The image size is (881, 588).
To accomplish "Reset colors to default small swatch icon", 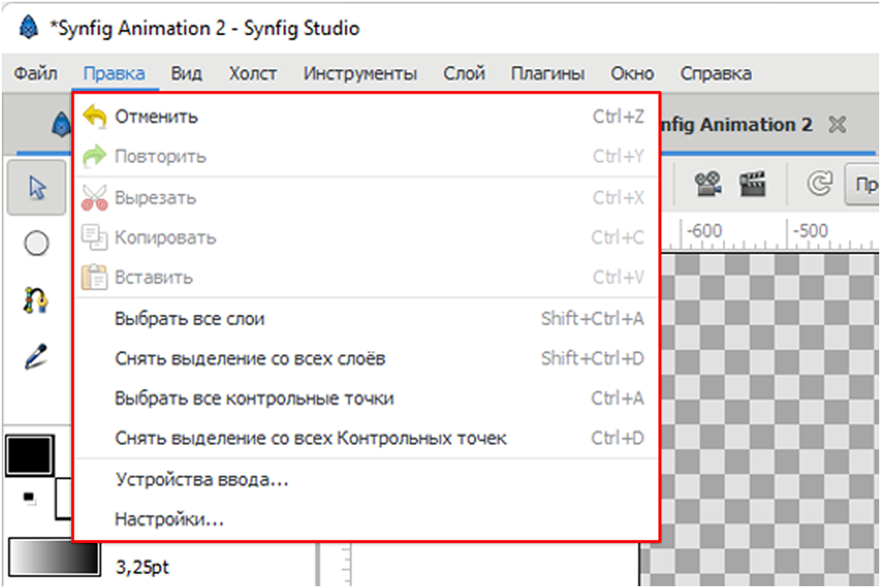I will pyautogui.click(x=29, y=498).
